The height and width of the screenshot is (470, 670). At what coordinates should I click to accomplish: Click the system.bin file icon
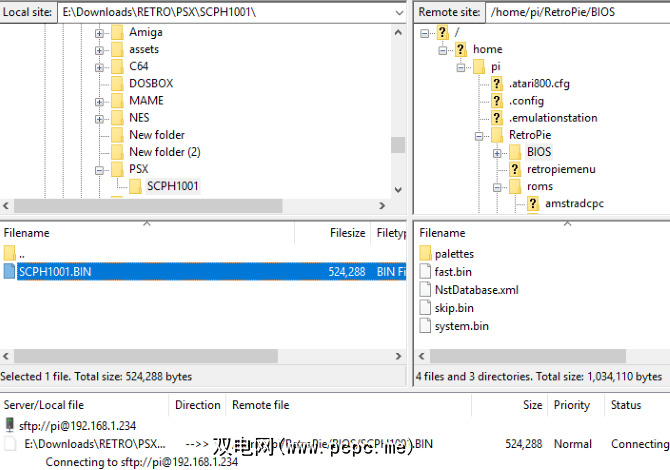click(425, 326)
